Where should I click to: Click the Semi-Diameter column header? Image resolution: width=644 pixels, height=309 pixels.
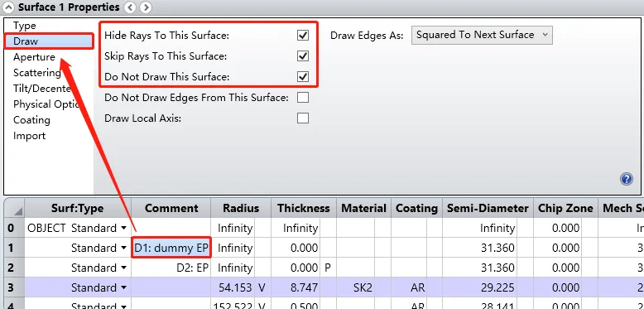point(488,208)
